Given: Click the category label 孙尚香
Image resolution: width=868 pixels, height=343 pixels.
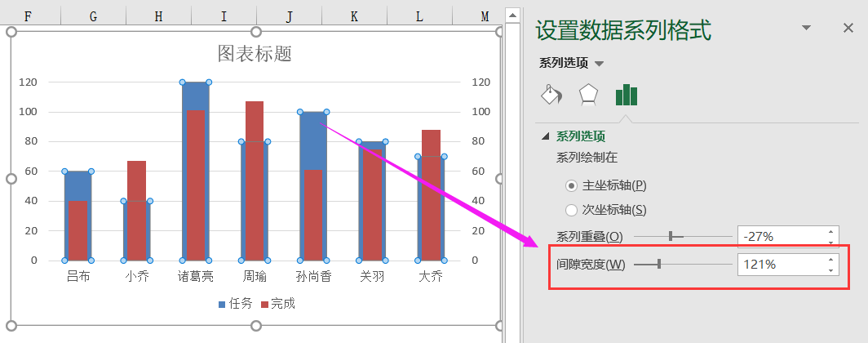Looking at the screenshot, I should tap(313, 277).
